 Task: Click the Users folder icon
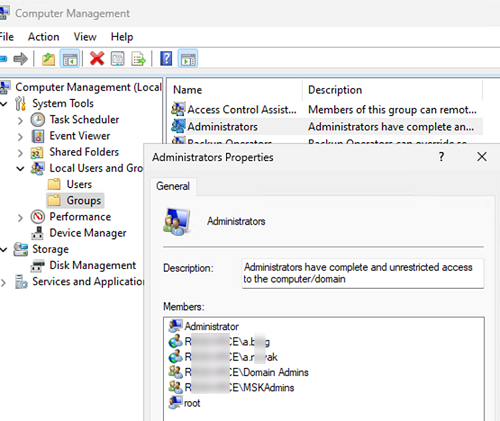tap(54, 184)
